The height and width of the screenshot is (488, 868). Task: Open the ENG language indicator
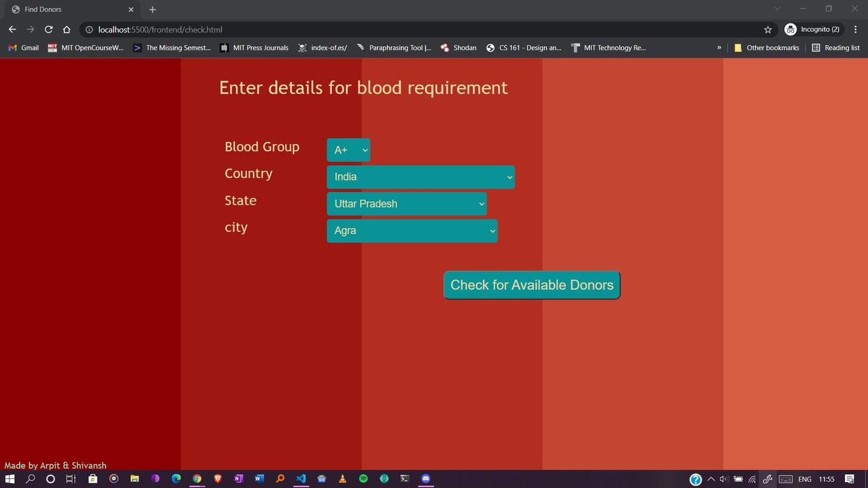805,480
